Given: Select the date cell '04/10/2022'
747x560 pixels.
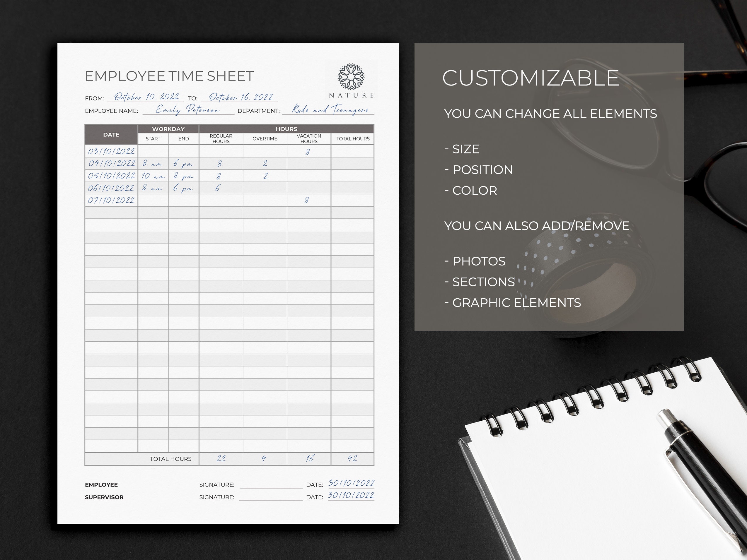Looking at the screenshot, I should pos(111,163).
